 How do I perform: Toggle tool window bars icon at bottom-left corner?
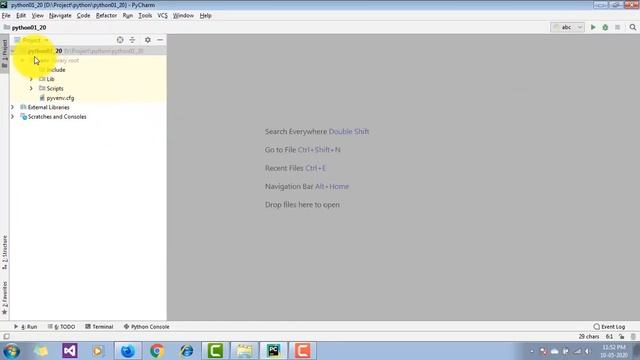[x=6, y=337]
